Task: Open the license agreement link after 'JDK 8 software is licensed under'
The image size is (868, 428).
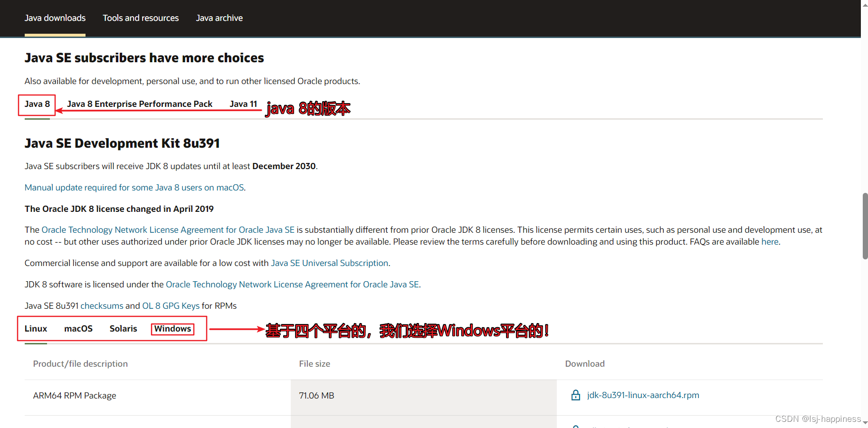Action: coord(292,285)
